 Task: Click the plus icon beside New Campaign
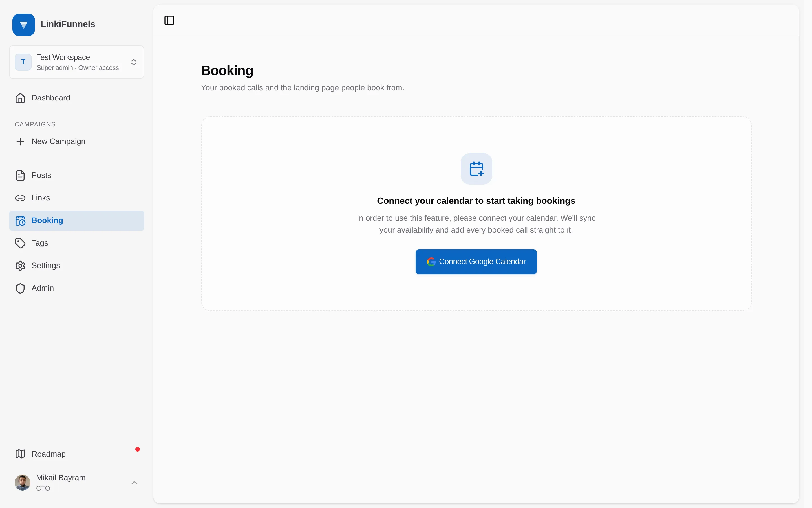[x=20, y=142]
